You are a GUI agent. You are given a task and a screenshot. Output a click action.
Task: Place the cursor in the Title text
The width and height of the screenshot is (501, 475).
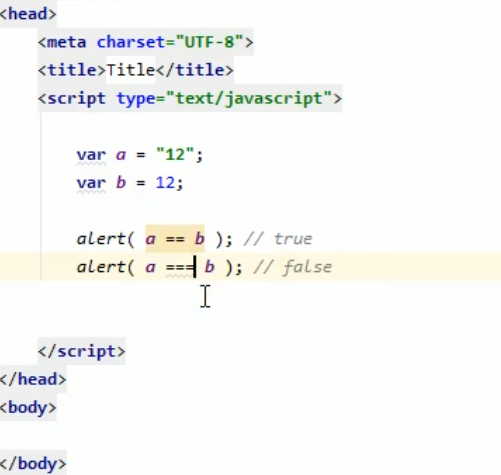[x=131, y=70]
